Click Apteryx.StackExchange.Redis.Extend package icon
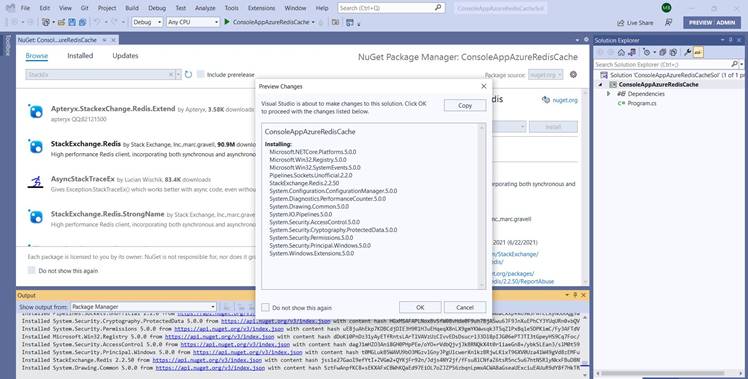The image size is (748, 379). (x=36, y=112)
